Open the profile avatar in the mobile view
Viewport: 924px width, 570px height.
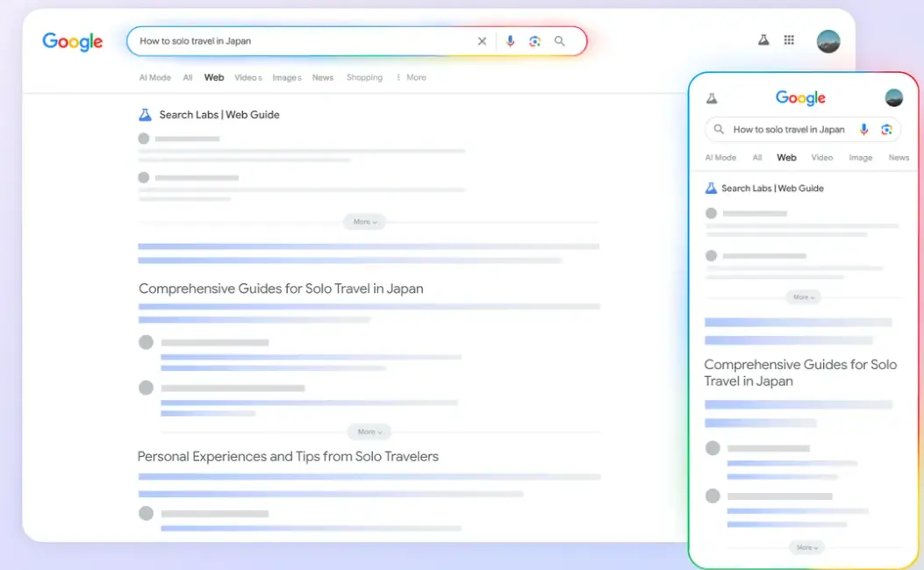tap(894, 97)
